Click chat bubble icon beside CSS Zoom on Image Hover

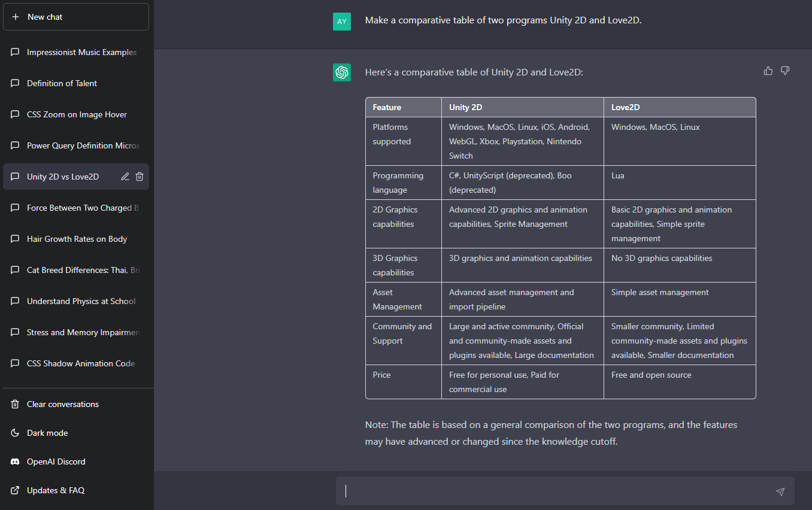[x=15, y=114]
